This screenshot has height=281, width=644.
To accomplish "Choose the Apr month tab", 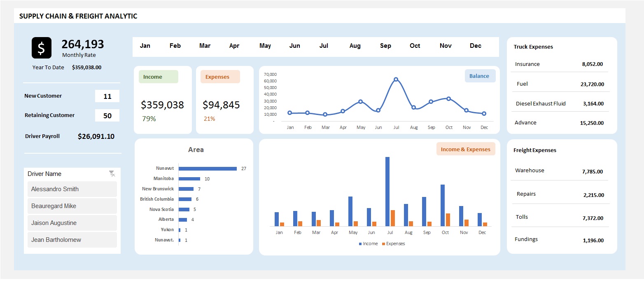I will (x=234, y=46).
